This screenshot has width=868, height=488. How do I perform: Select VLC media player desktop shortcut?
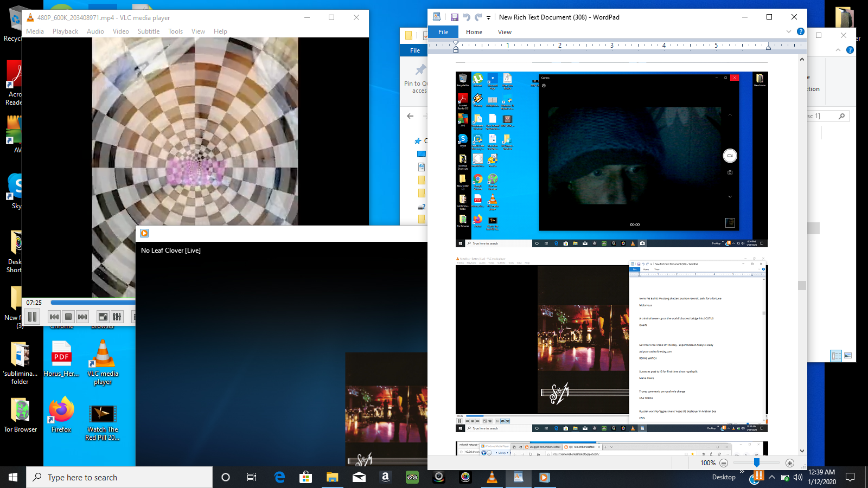[103, 362]
